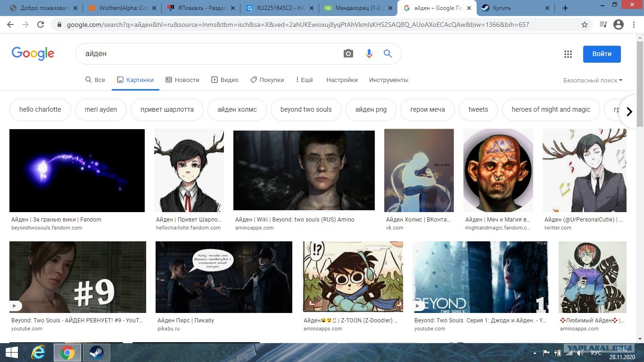Show hidden tray icons arrow
The height and width of the screenshot is (362, 644).
tap(536, 353)
